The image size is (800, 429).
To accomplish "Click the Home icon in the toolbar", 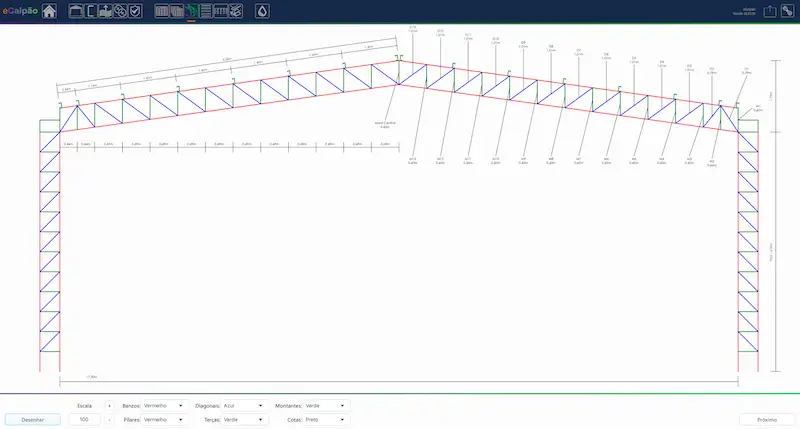I will pyautogui.click(x=49, y=11).
